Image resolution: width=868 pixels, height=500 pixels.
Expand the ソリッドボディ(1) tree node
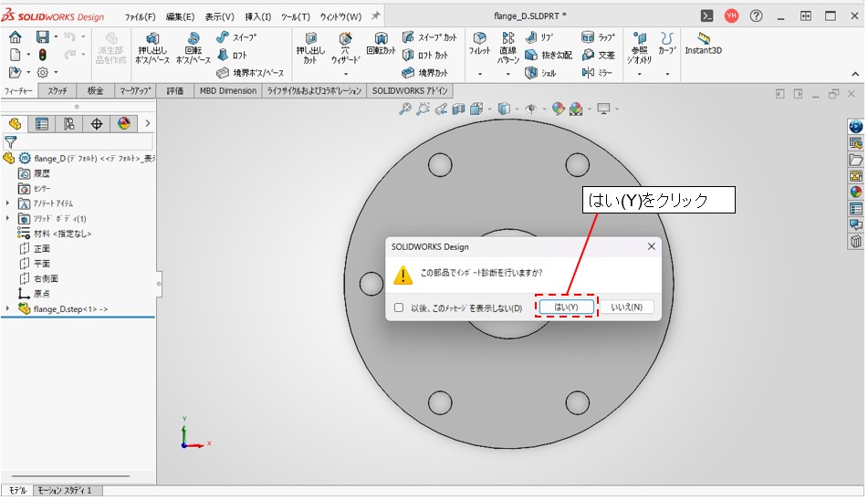click(7, 218)
